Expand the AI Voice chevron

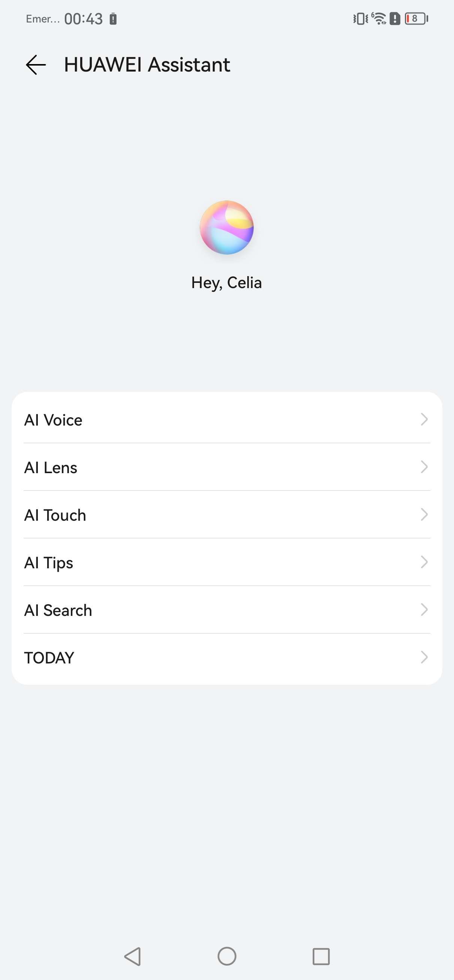pyautogui.click(x=424, y=419)
